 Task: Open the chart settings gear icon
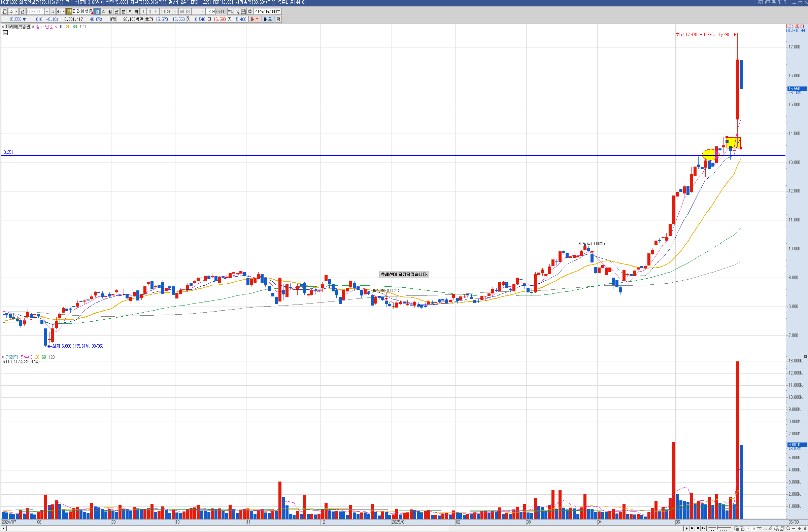(x=250, y=11)
